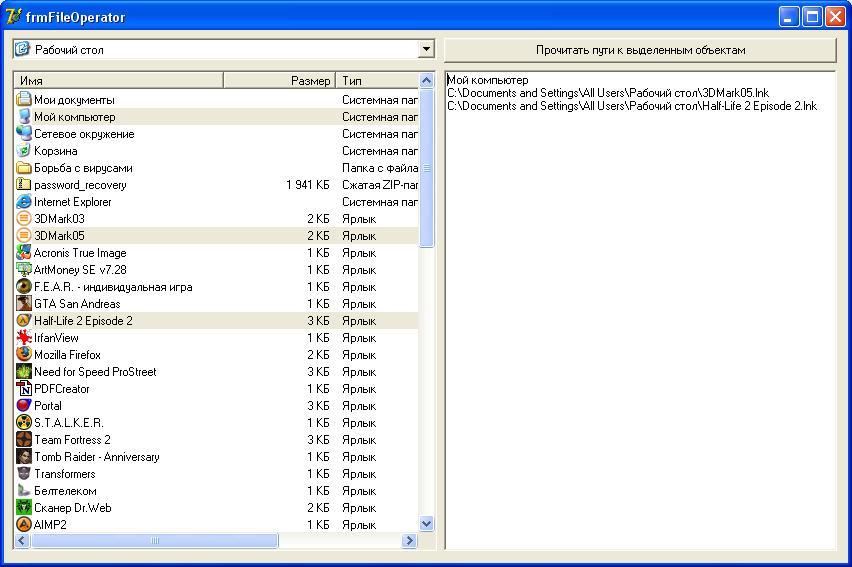Click the vertical scrollbar thumb in file list

click(x=427, y=167)
